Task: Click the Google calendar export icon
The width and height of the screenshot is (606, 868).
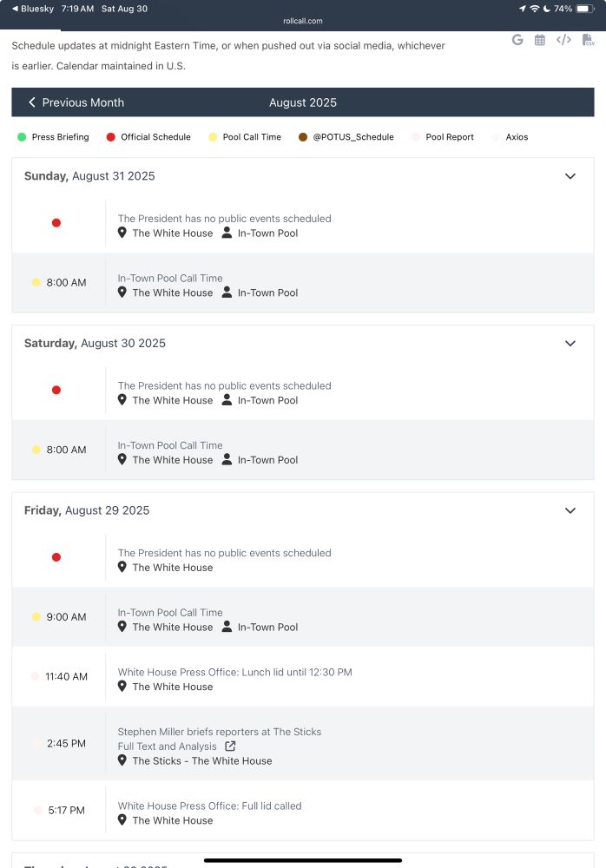Action: pos(517,40)
